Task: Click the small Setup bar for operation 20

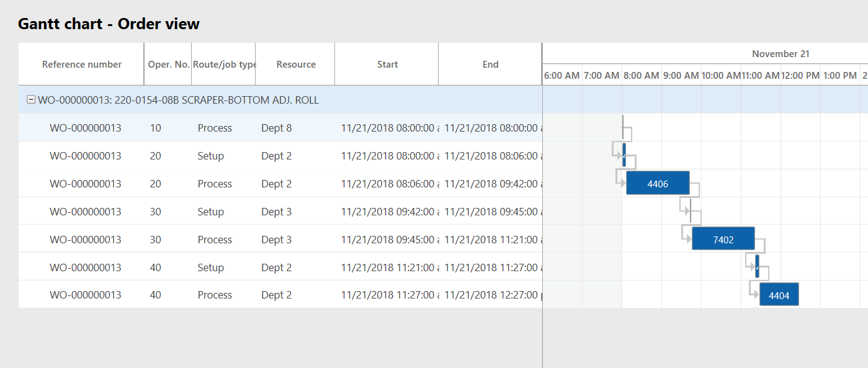Action: (624, 155)
